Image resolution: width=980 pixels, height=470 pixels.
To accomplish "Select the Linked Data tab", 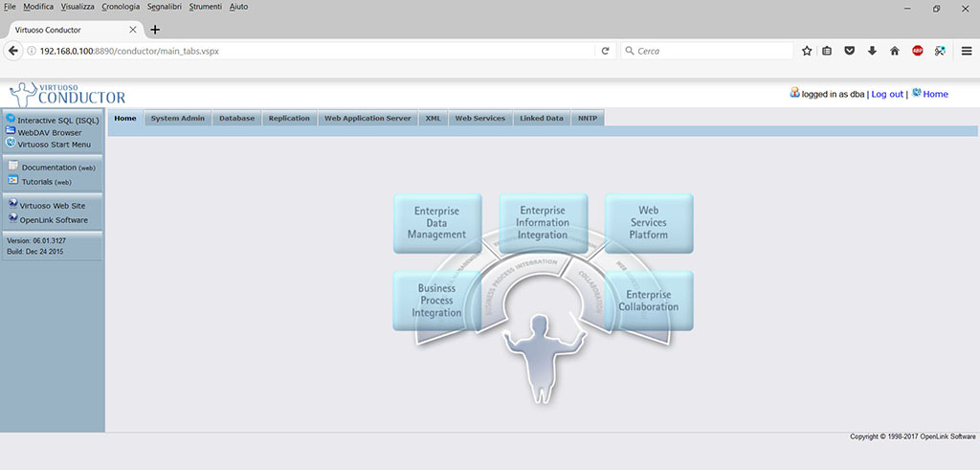I will pyautogui.click(x=542, y=118).
